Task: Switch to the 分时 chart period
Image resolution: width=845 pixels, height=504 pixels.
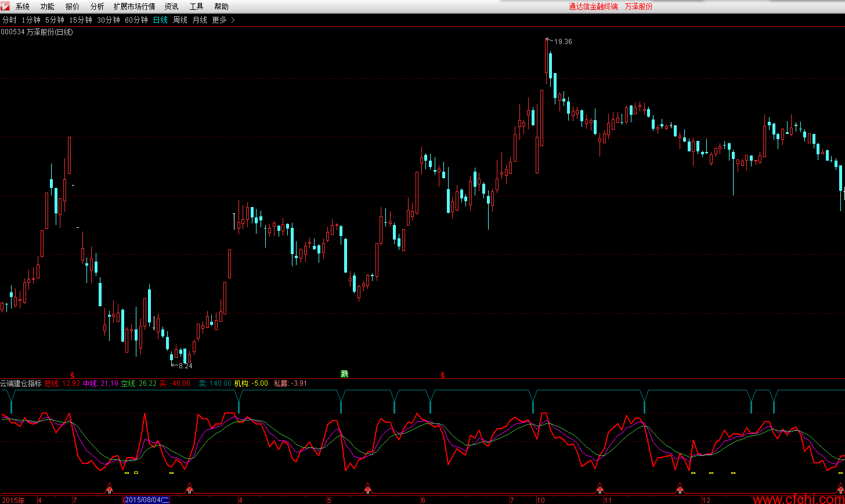Action: (9, 20)
